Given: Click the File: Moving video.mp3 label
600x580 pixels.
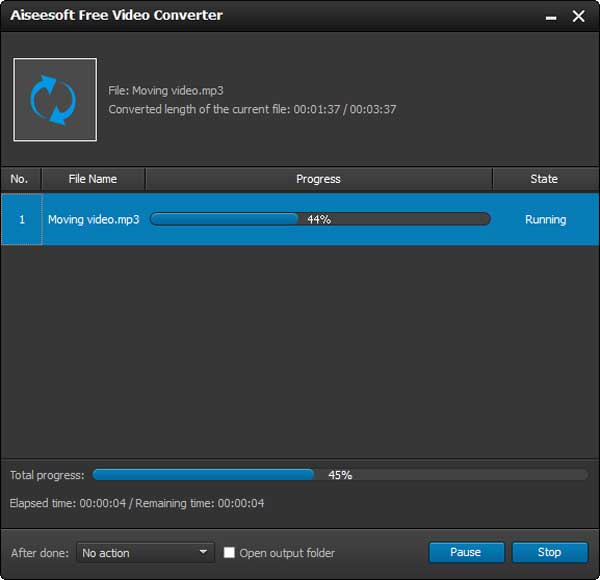Looking at the screenshot, I should point(166,91).
